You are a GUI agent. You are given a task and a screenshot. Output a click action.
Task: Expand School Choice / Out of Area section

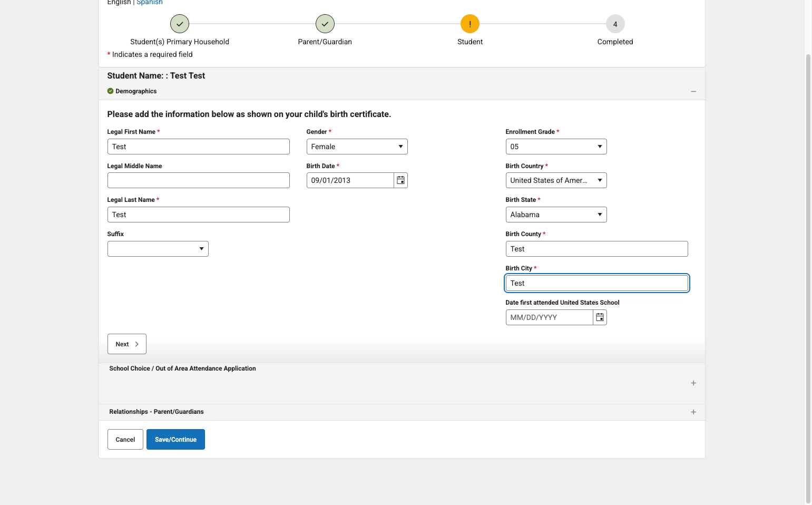pyautogui.click(x=693, y=383)
